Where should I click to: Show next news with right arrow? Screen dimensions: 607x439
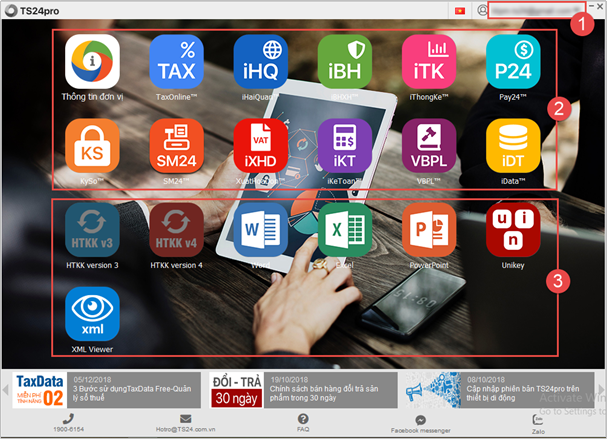pos(601,389)
